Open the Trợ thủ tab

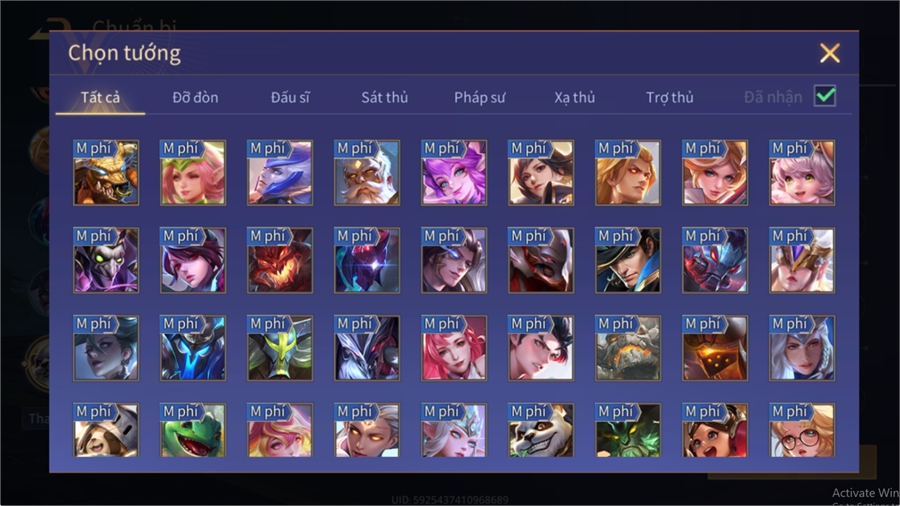(670, 98)
